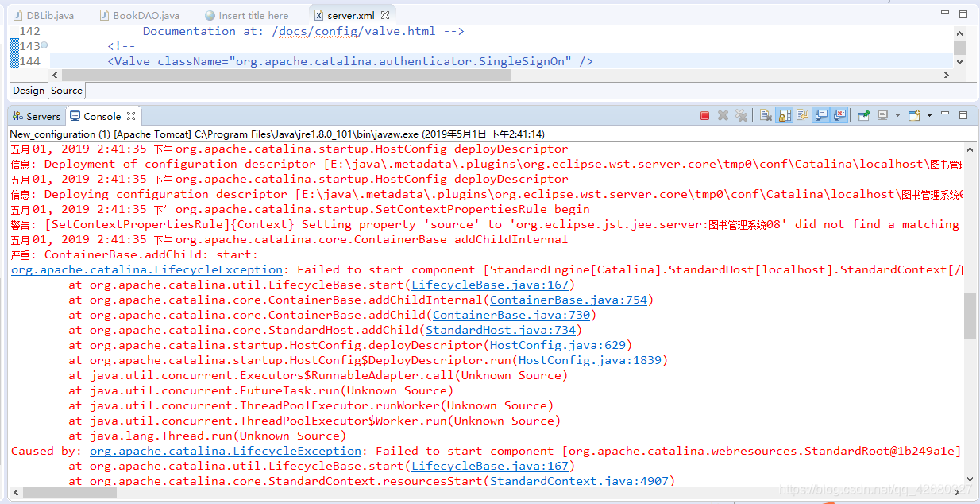Click the editor horizontal scrollbar left arrow

tap(55, 75)
